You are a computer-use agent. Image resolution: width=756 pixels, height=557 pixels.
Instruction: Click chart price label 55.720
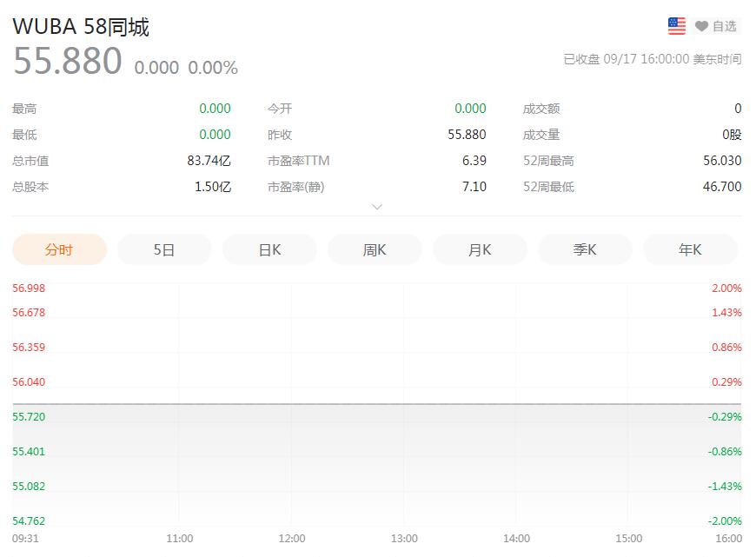(x=29, y=417)
